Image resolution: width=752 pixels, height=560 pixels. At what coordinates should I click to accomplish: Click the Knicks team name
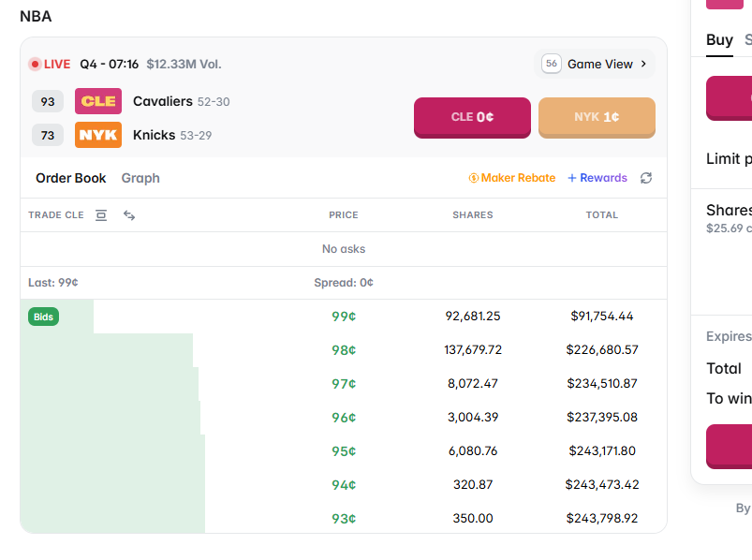(154, 135)
